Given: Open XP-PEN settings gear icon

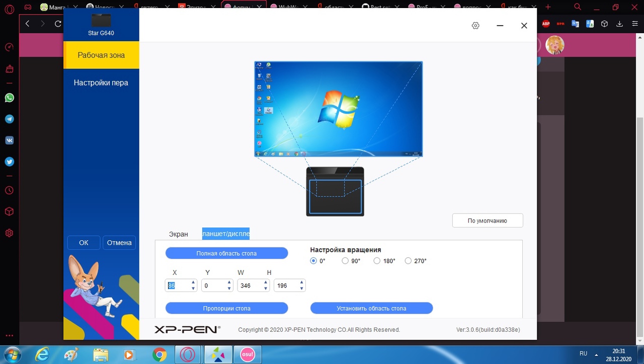Looking at the screenshot, I should 475,26.
